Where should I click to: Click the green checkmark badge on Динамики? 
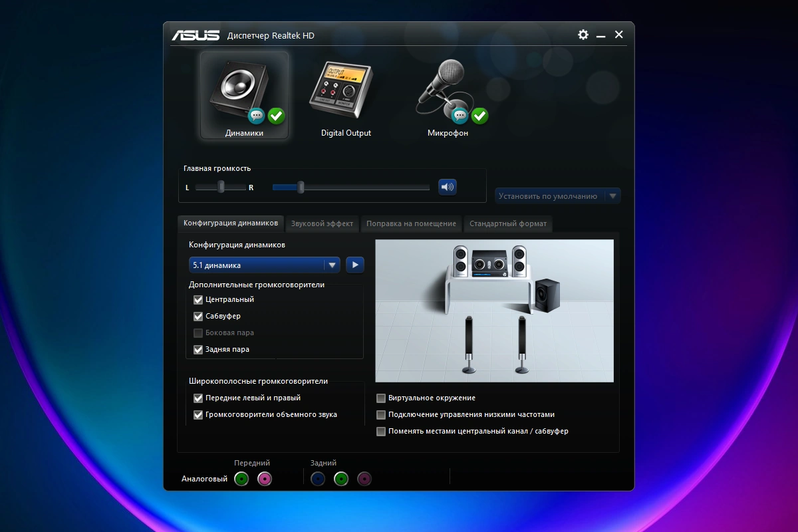tap(277, 116)
